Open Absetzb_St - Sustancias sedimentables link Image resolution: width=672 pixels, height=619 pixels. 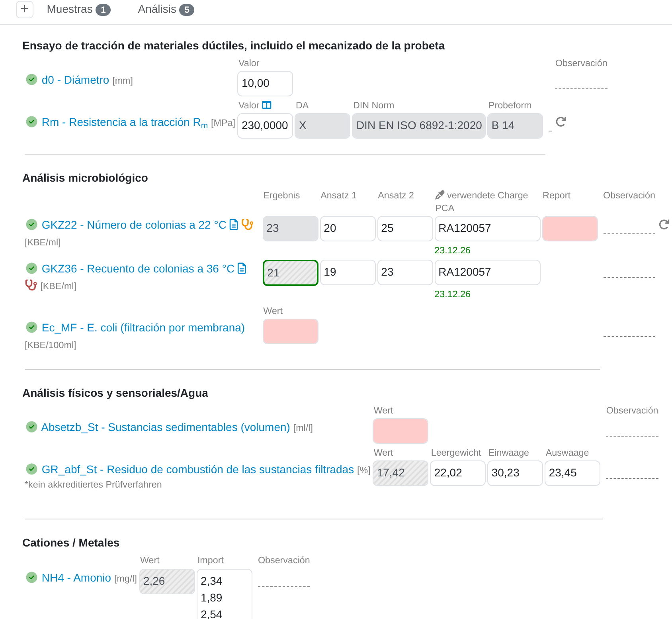pyautogui.click(x=166, y=427)
